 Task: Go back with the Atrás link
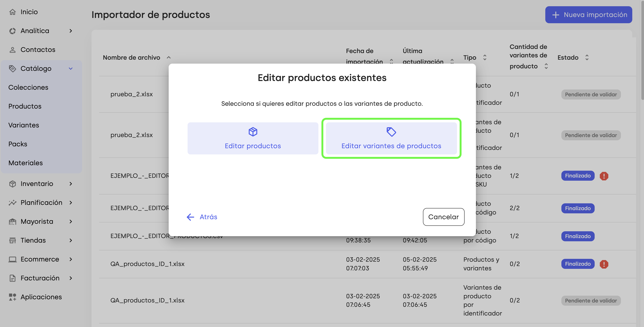point(202,217)
